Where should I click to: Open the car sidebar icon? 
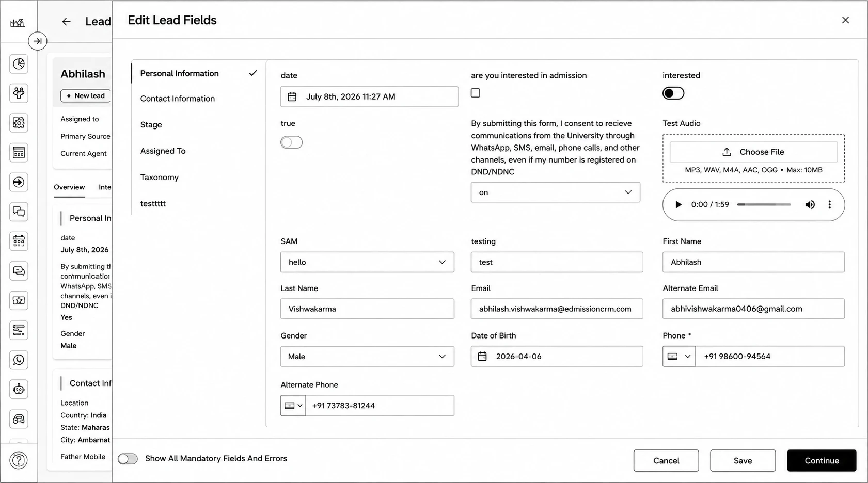[19, 419]
